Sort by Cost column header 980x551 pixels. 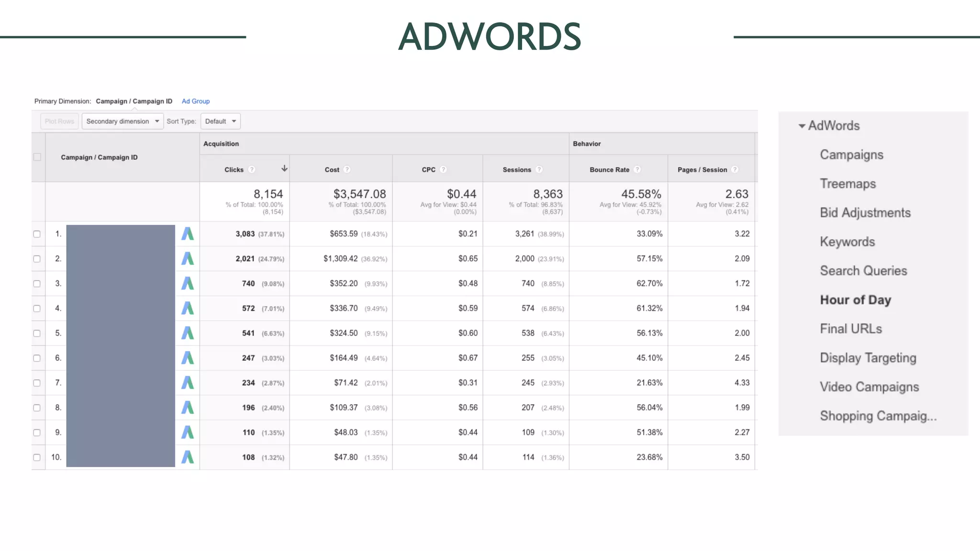[332, 170]
